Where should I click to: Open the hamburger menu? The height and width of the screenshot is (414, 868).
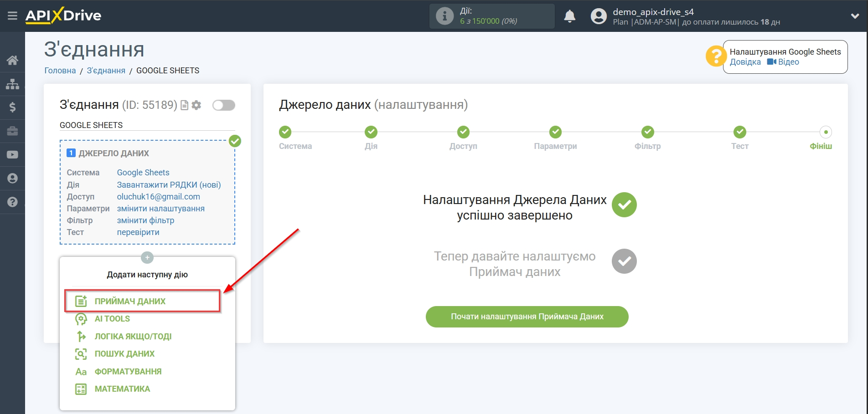(x=12, y=16)
